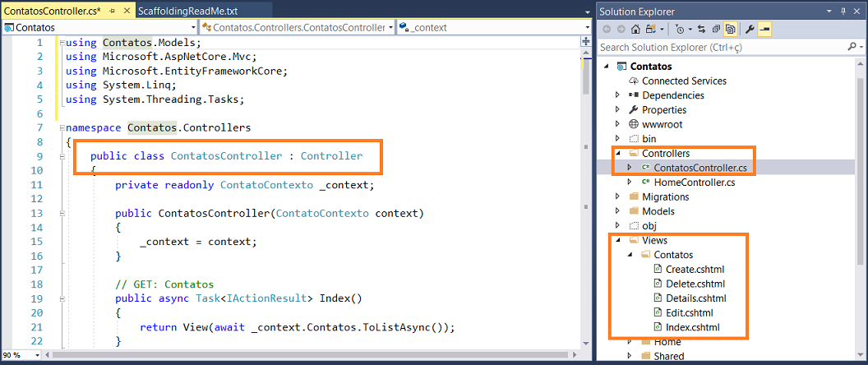This screenshot has width=868, height=365.
Task: Expand the bin folder node
Action: point(618,138)
